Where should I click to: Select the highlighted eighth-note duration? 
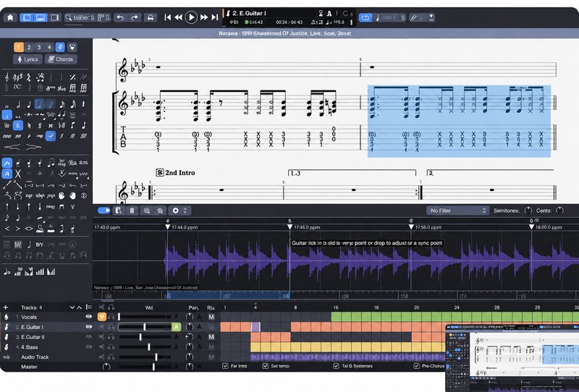coord(40,104)
